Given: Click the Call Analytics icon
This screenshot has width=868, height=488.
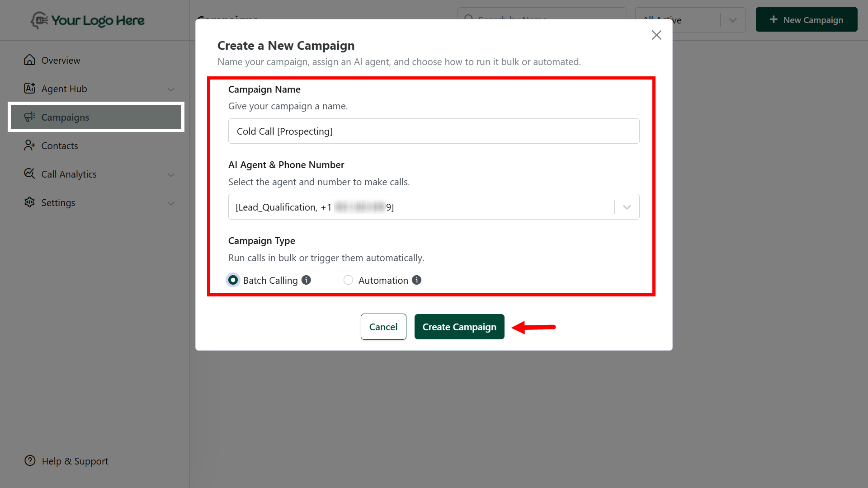Looking at the screenshot, I should coord(29,174).
